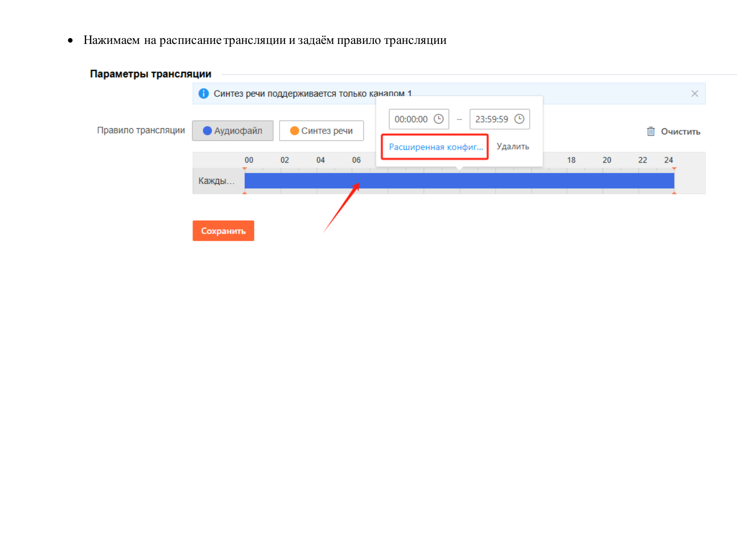
Task: Close the speech synthesis info banner
Action: click(x=695, y=93)
